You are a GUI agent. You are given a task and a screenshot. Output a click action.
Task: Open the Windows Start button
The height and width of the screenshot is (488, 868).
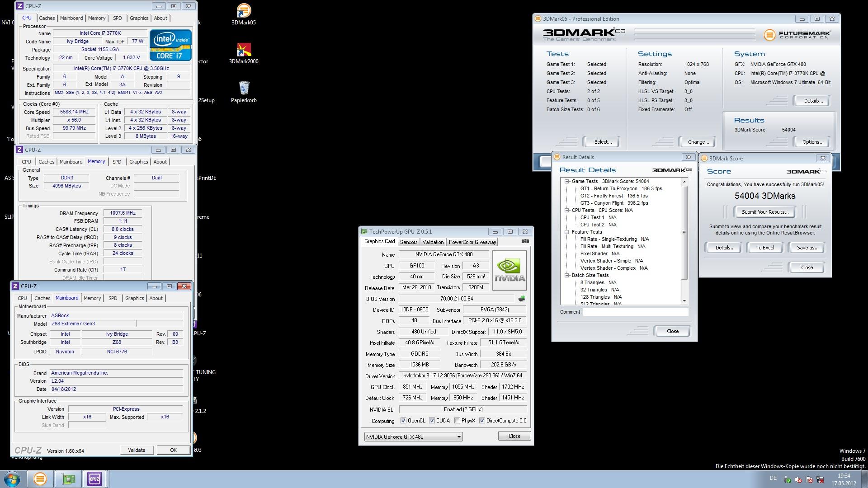coord(12,479)
